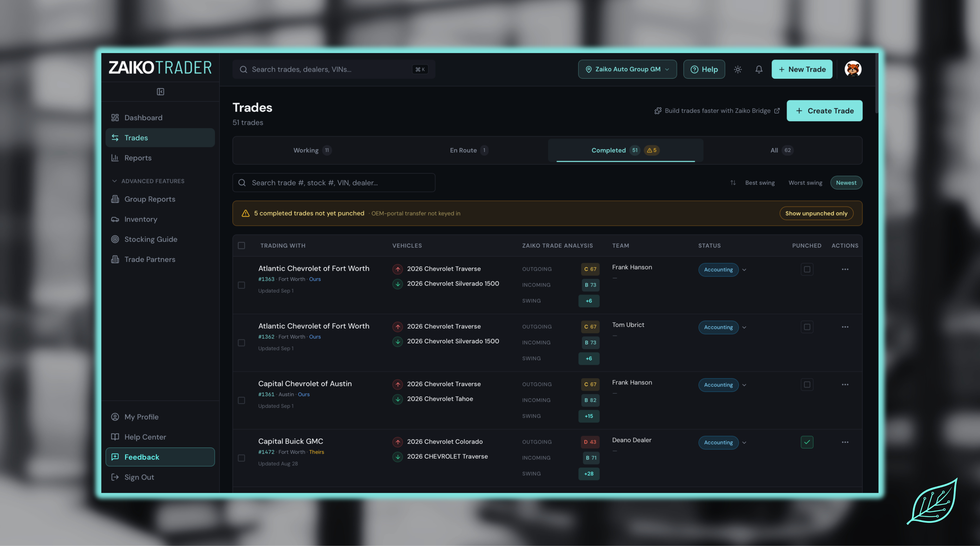Click the sort direction arrows icon

[733, 183]
